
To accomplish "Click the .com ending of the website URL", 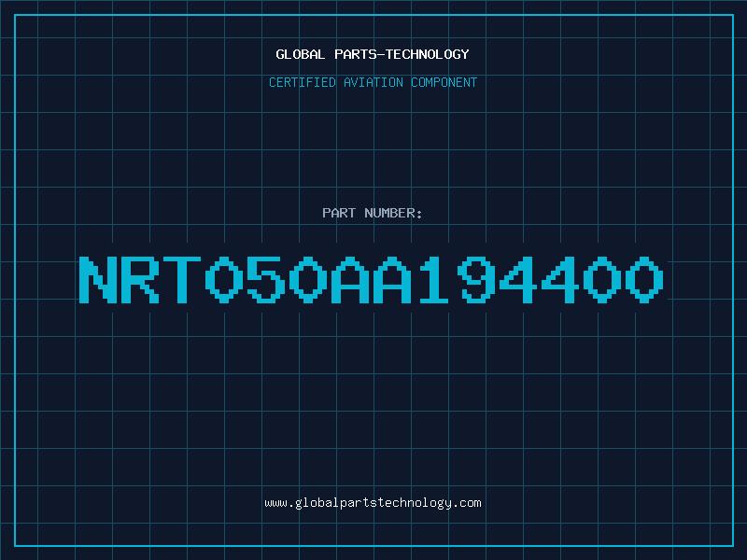I will tap(466, 503).
